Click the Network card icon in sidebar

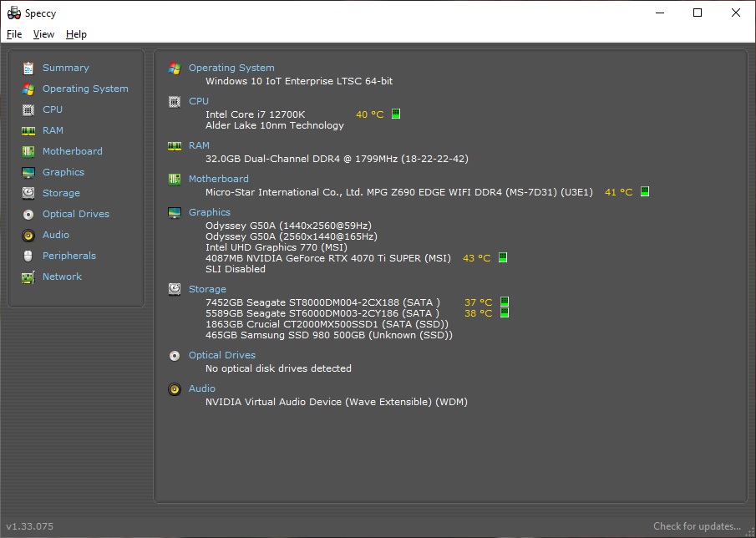tap(28, 277)
